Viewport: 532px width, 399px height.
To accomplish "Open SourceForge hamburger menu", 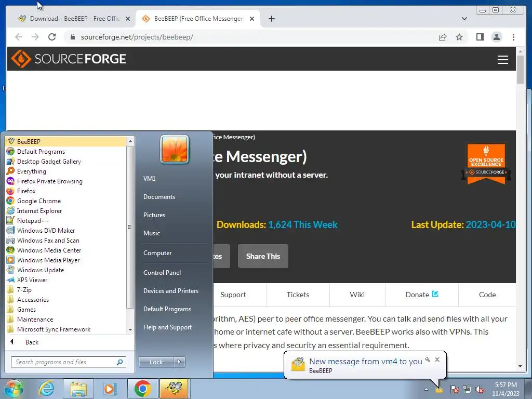I will tap(502, 60).
